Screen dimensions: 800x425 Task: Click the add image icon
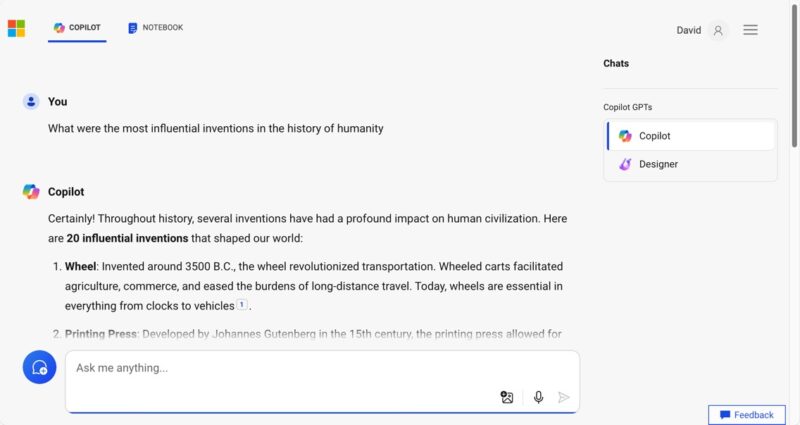point(507,397)
